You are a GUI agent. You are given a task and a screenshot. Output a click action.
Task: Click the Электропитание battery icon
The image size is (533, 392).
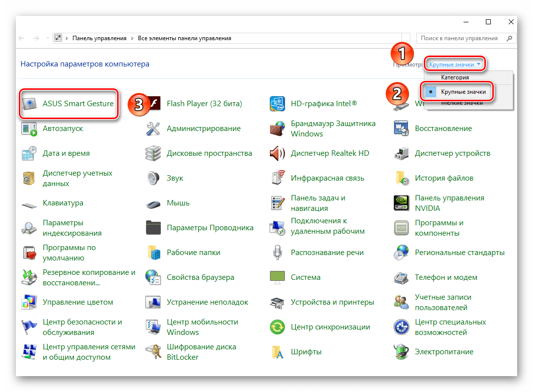401,352
